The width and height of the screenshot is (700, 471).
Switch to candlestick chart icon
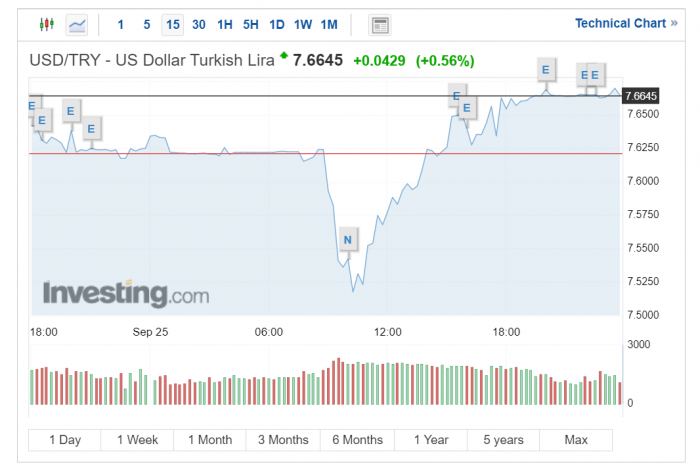(46, 24)
